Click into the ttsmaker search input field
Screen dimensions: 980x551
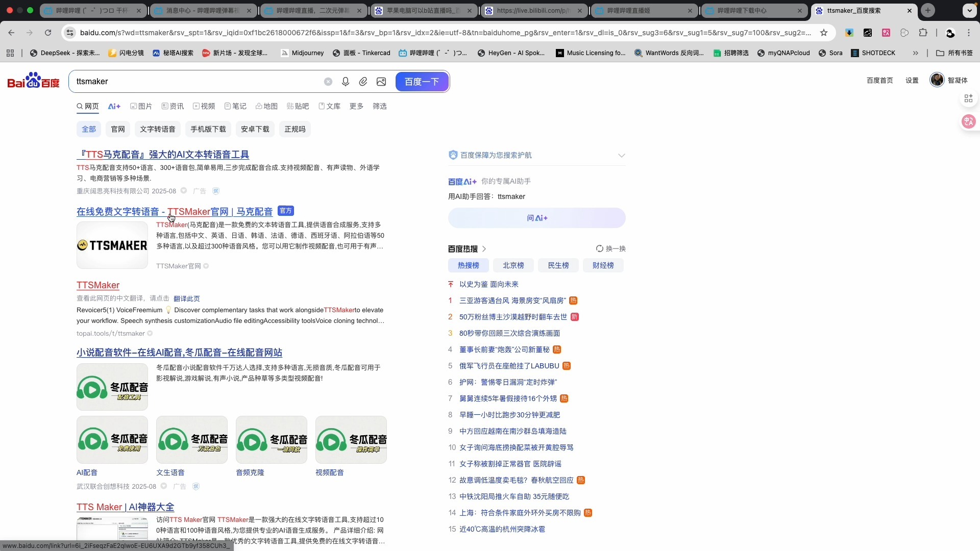pyautogui.click(x=197, y=82)
